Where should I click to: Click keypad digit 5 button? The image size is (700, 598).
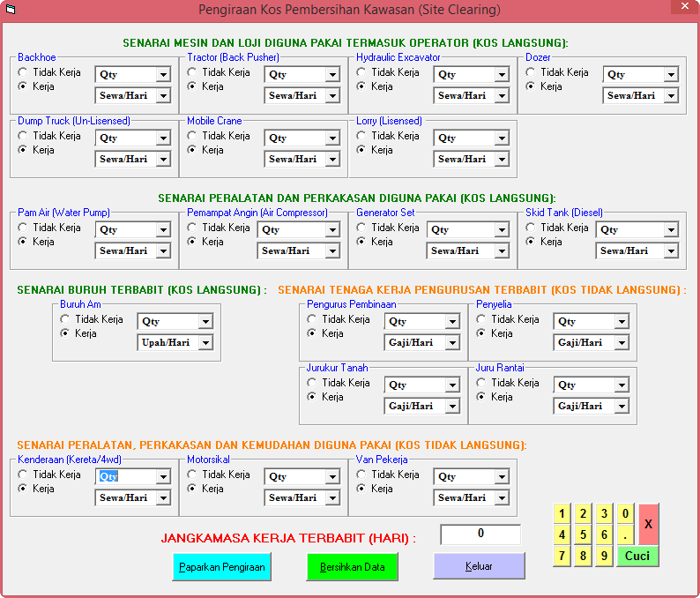[x=583, y=534]
